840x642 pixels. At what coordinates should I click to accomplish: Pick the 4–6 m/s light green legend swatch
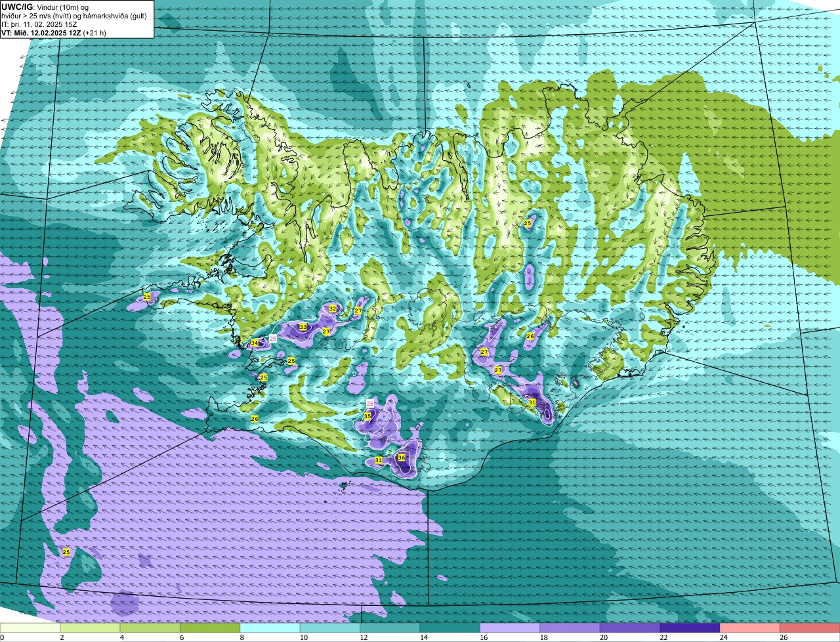point(150,628)
